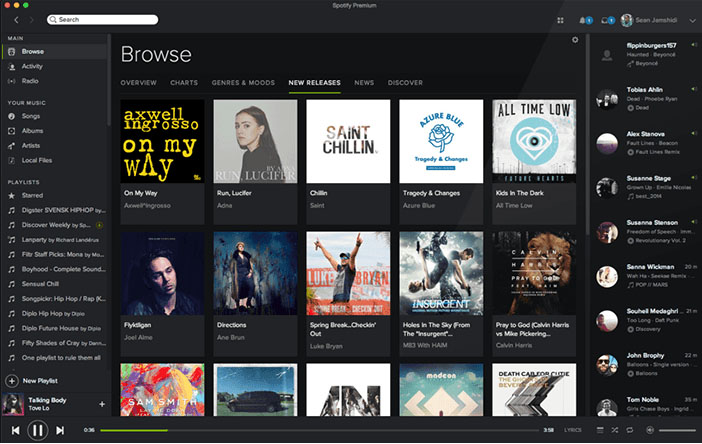Click the New Playlist plus icon
The image size is (702, 444).
12,381
